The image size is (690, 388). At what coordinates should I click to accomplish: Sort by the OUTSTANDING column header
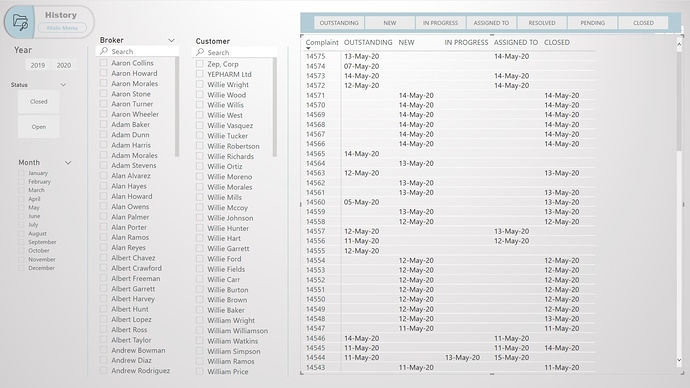[x=368, y=42]
